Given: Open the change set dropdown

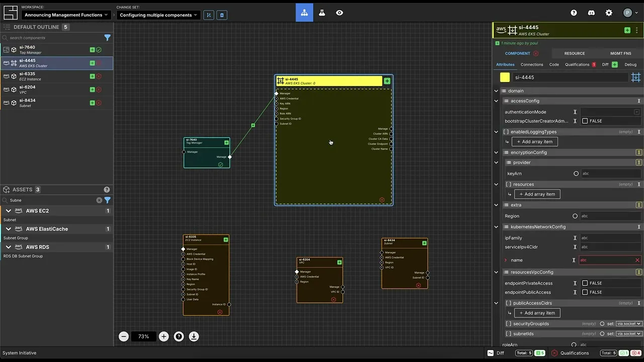Looking at the screenshot, I should tap(158, 15).
